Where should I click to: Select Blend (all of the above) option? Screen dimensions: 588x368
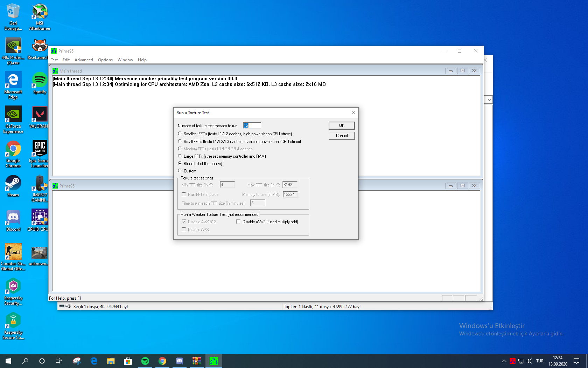(x=180, y=163)
